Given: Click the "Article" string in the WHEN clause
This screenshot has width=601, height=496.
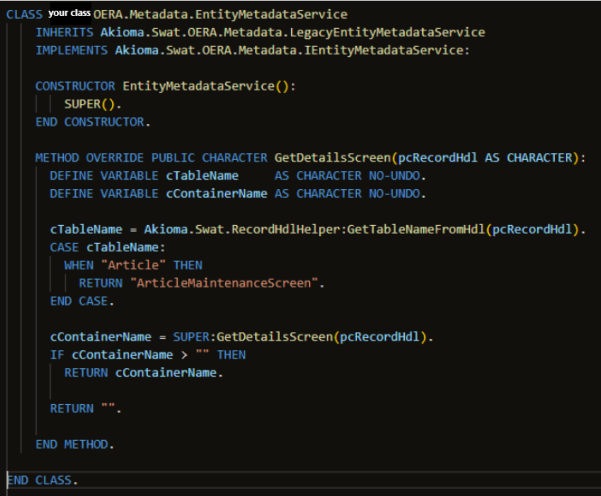Looking at the screenshot, I should tap(133, 265).
